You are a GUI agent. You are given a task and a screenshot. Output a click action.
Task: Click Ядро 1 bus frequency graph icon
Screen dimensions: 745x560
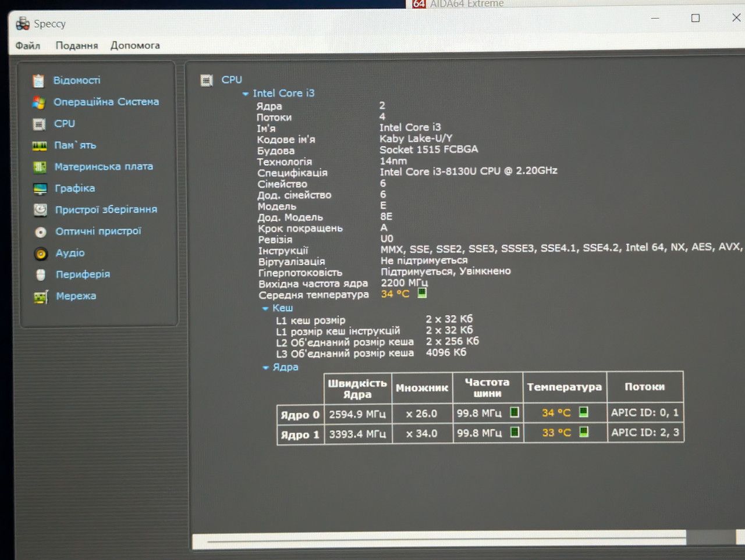(x=515, y=432)
